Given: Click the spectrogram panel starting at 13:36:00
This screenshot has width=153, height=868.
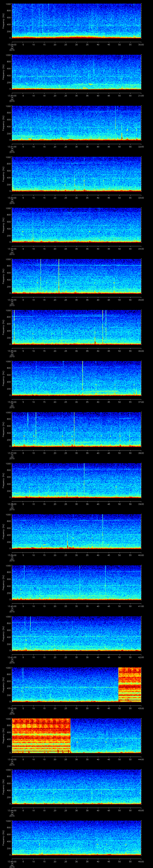Looking at the screenshot, I should (x=77, y=378).
